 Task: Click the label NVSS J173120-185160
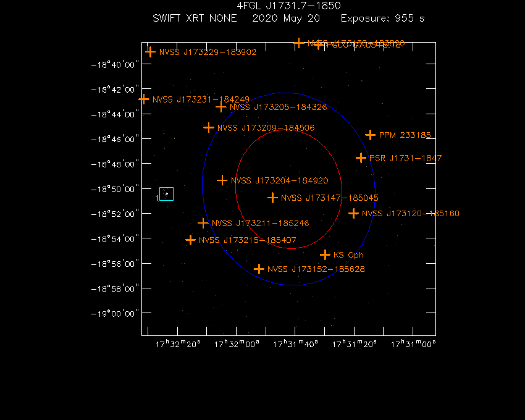pyautogui.click(x=411, y=214)
